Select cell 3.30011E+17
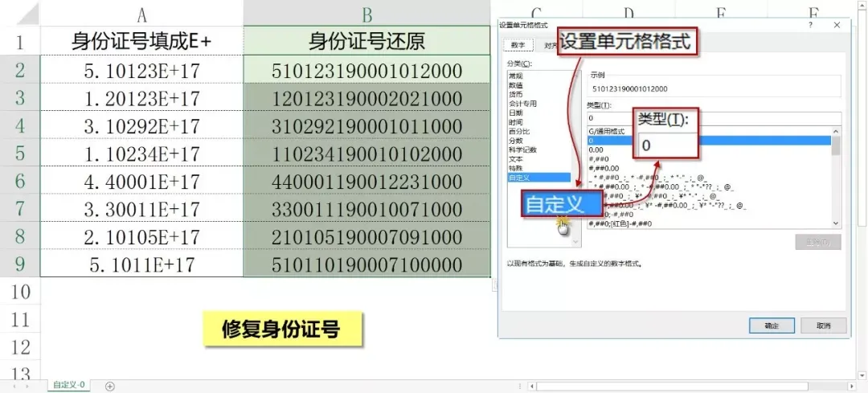The image size is (868, 393). coord(141,209)
